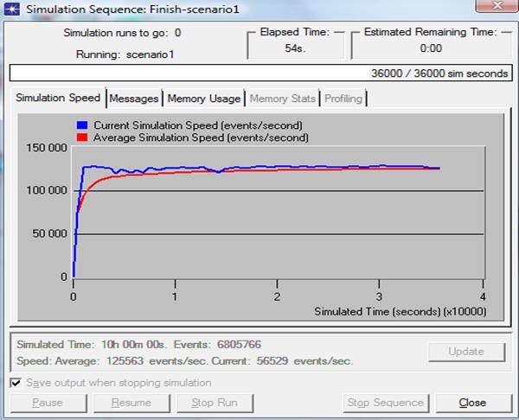
Task: Click the blue Current Simulation Speed legend swatch
Action: tap(82, 125)
